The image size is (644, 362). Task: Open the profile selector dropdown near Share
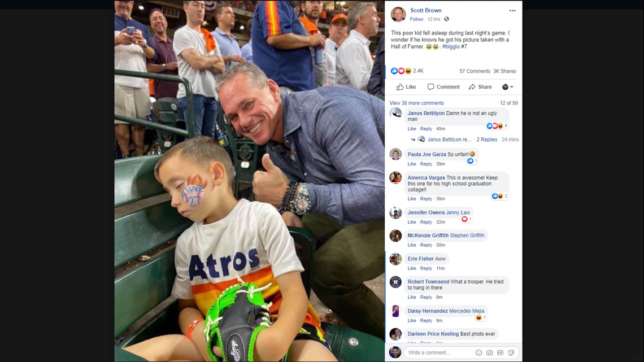pyautogui.click(x=508, y=87)
